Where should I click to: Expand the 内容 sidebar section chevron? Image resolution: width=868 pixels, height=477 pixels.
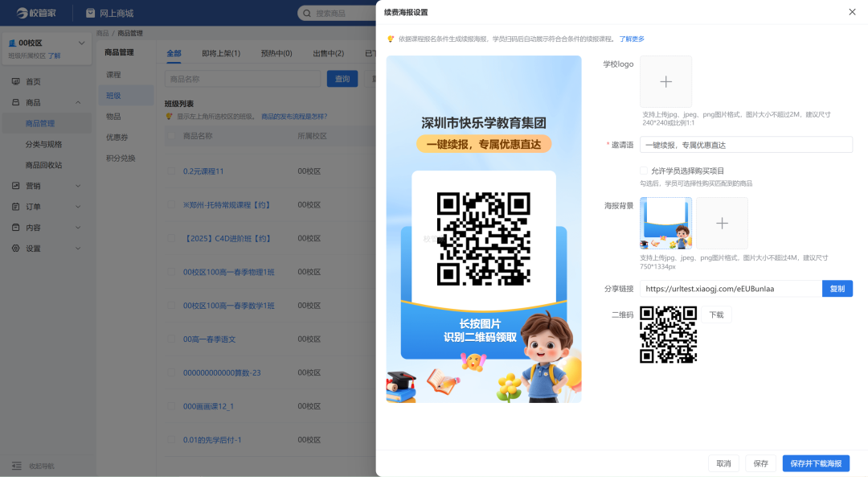(78, 227)
